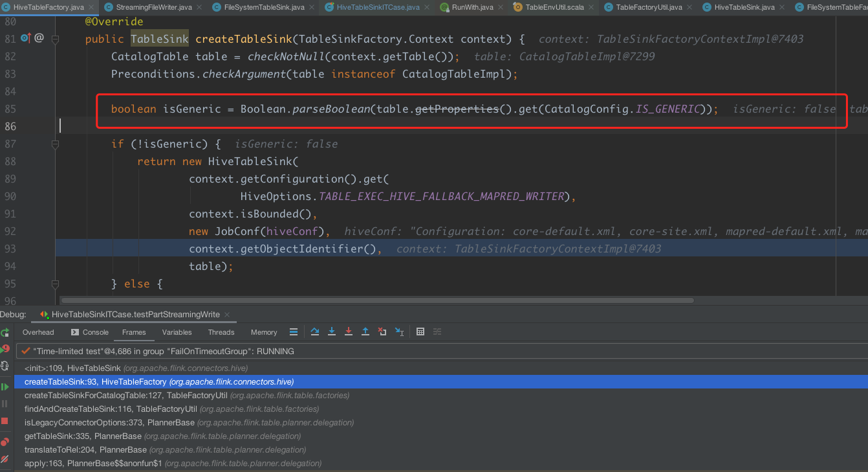The image size is (868, 472).
Task: Click Force Step Into icon
Action: tap(349, 332)
